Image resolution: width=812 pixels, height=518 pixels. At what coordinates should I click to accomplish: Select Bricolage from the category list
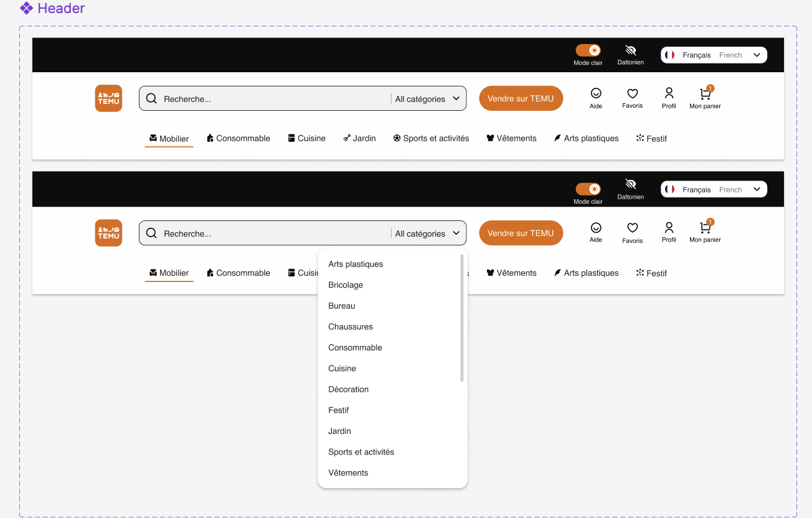346,285
